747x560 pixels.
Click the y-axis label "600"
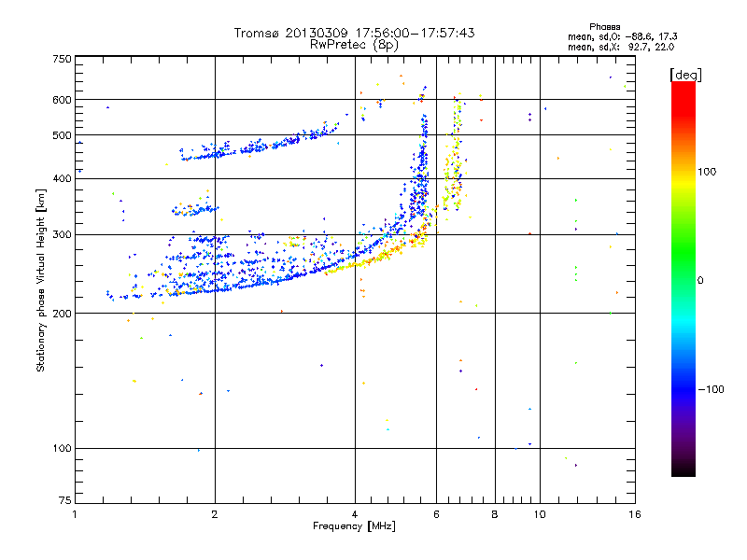pyautogui.click(x=62, y=100)
